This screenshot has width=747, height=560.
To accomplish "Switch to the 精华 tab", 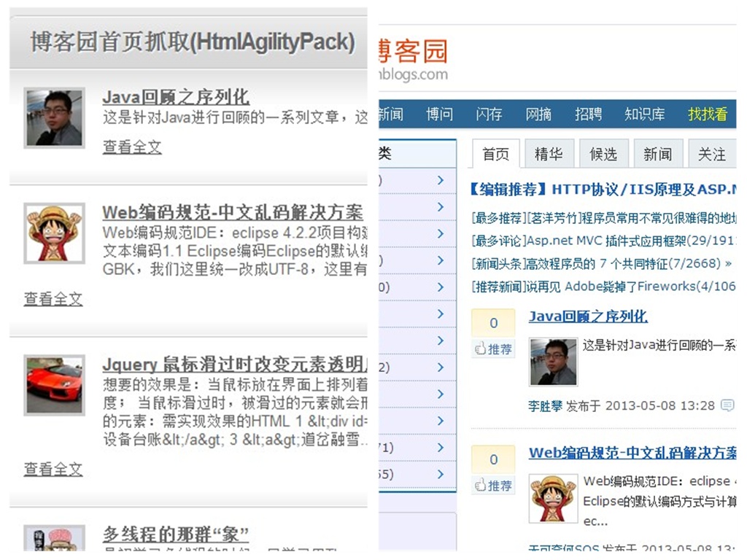I will pyautogui.click(x=549, y=154).
